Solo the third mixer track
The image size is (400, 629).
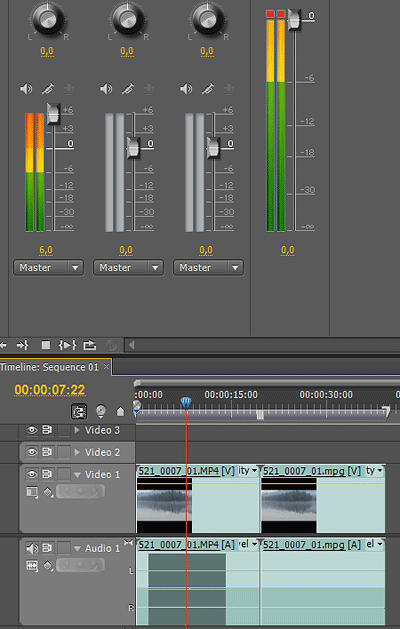208,89
